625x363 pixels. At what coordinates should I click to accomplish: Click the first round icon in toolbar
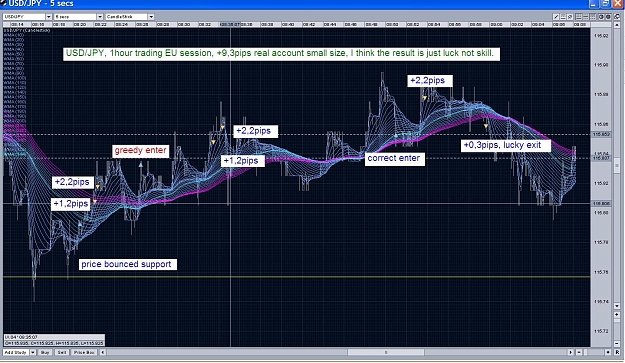coord(601,17)
